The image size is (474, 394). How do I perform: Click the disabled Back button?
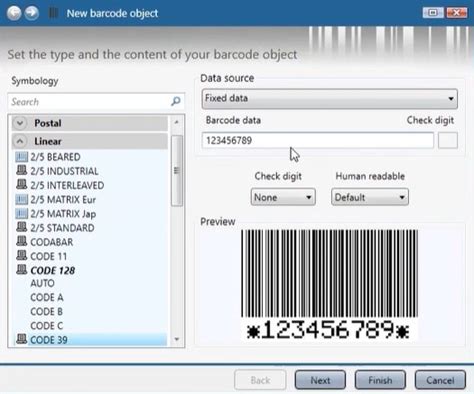pos(260,380)
